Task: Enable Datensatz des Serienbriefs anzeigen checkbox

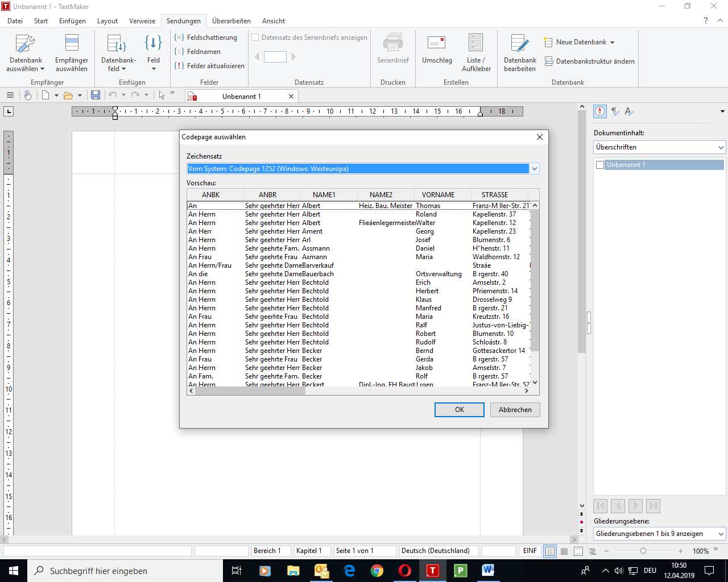Action: coord(255,38)
